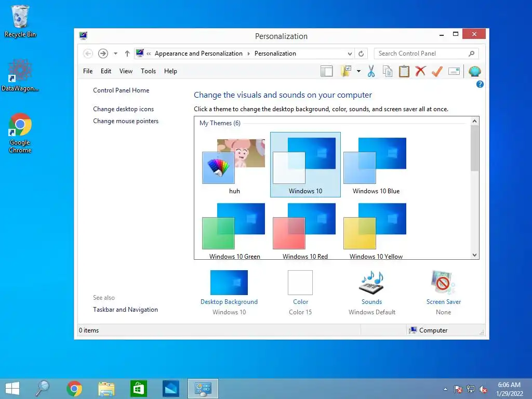This screenshot has height=399, width=532.
Task: Click the folder options toolbar icon
Action: click(x=345, y=71)
